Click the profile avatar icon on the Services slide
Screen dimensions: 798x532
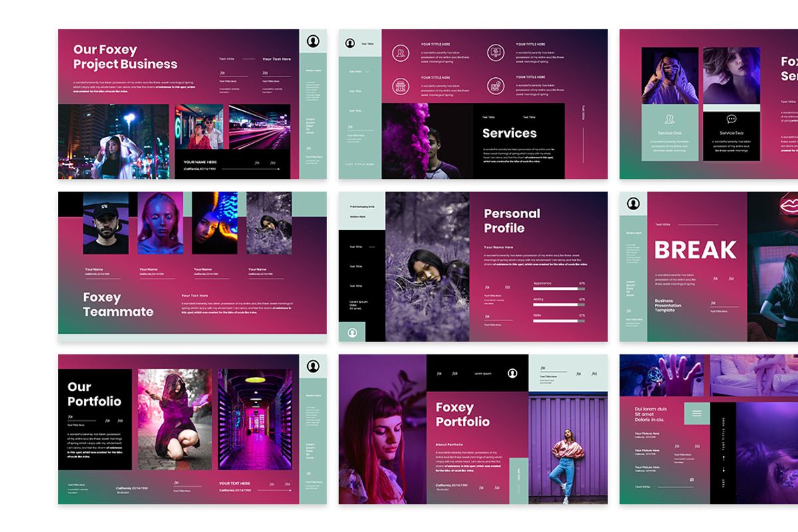[x=350, y=43]
